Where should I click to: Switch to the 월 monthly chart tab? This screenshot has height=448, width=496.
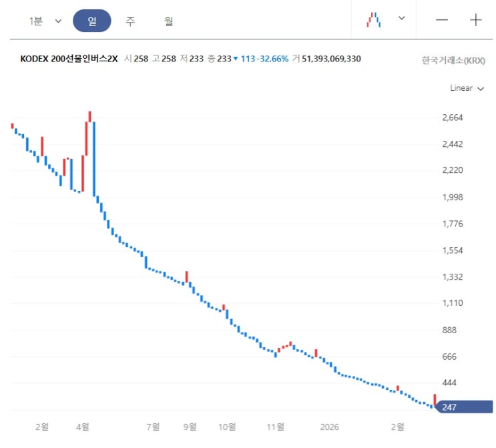click(x=169, y=21)
